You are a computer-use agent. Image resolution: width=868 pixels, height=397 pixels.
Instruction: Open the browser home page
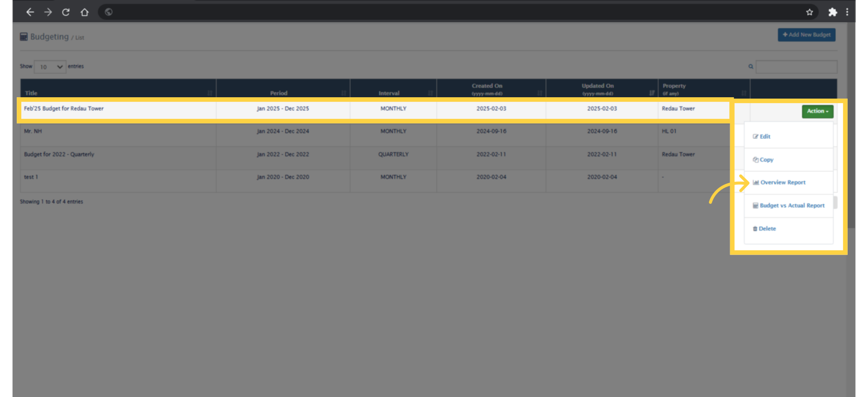(85, 12)
